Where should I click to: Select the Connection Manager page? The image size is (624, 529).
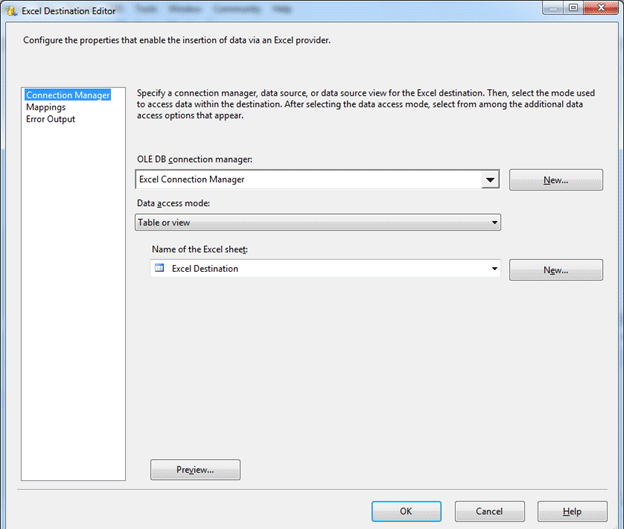point(68,95)
